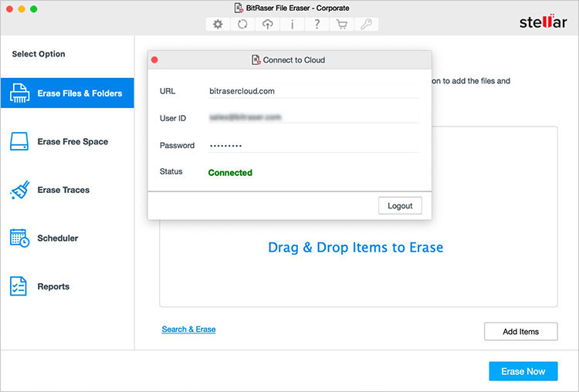
Task: Click the User ID label
Action: coord(173,118)
